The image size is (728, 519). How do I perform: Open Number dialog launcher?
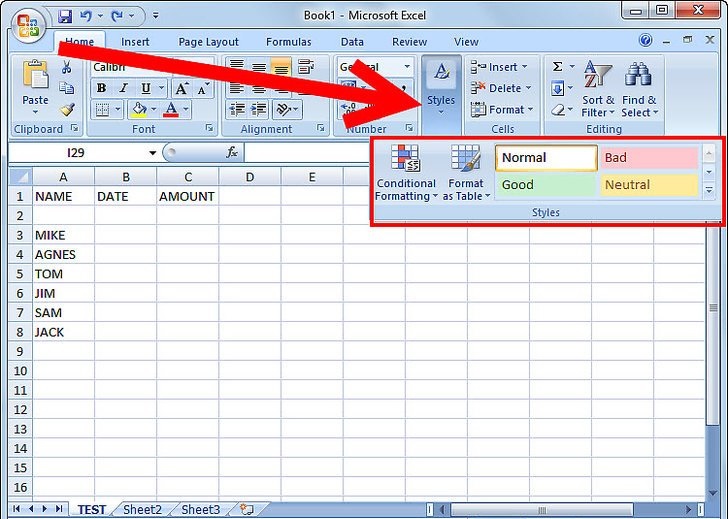click(409, 128)
